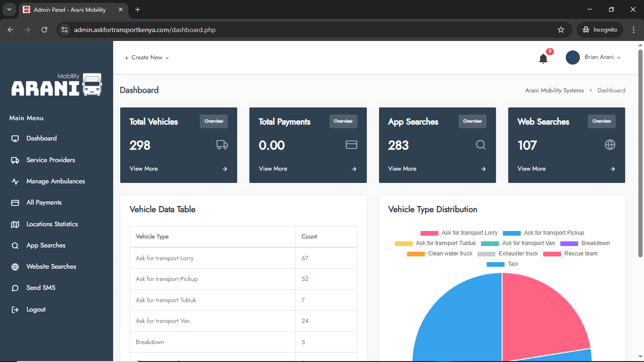Click View More under Total Vehicles
This screenshot has height=362, width=644.
pyautogui.click(x=144, y=169)
